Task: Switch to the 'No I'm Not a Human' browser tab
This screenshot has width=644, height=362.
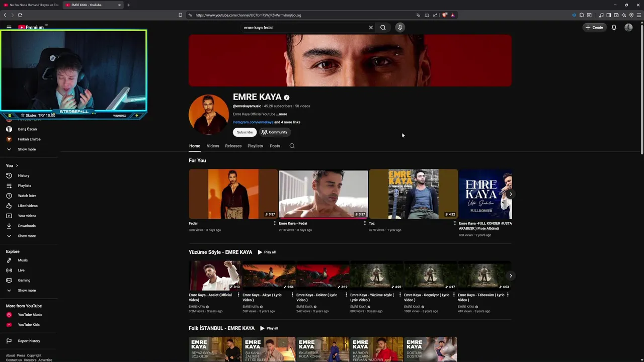Action: click(30, 5)
